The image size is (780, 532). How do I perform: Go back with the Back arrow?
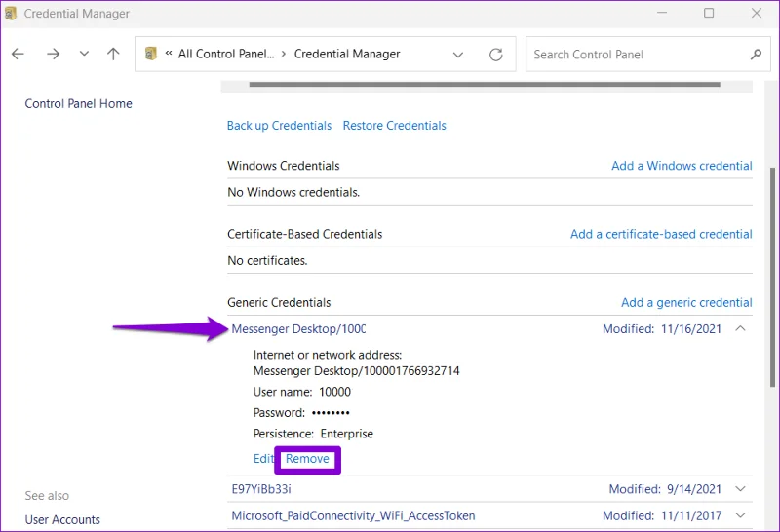point(18,54)
